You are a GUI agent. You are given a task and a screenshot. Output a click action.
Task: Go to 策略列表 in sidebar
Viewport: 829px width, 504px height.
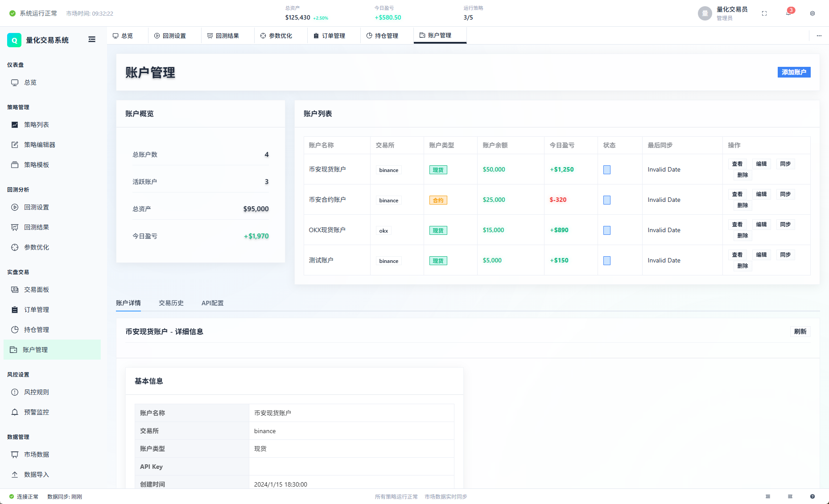point(52,125)
